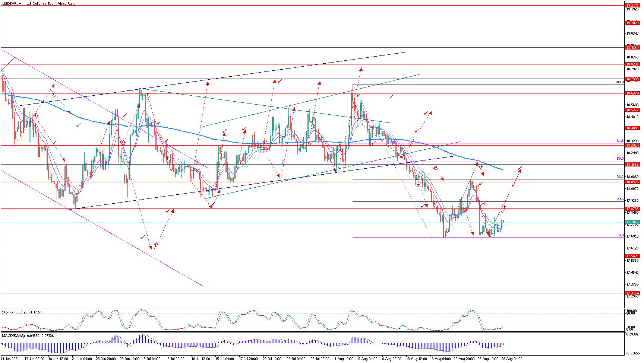The height and width of the screenshot is (363, 644).
Task: Click the 17.3154 red price level label
Action: pyautogui.click(x=632, y=293)
